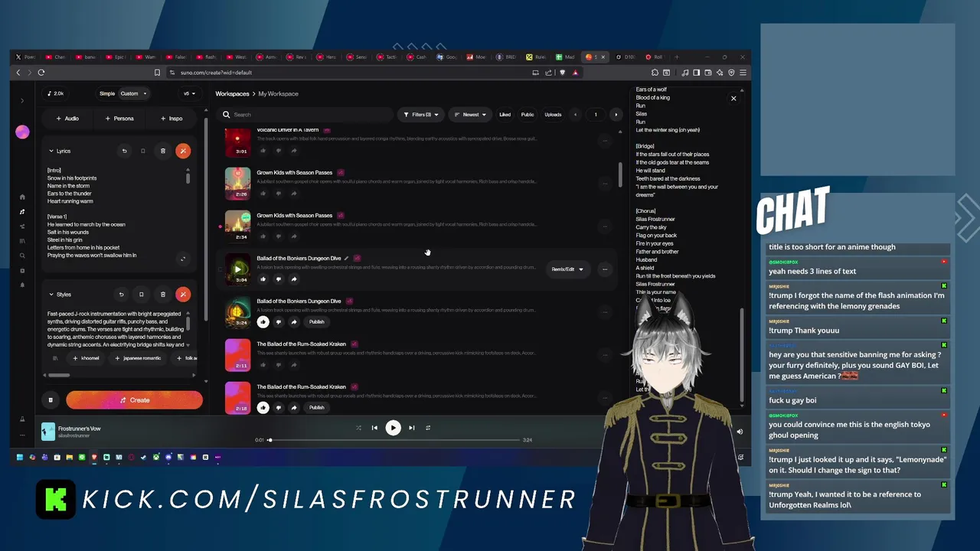Switch to the Roll browser tab
Viewport: 980px width, 551px height.
coord(655,57)
